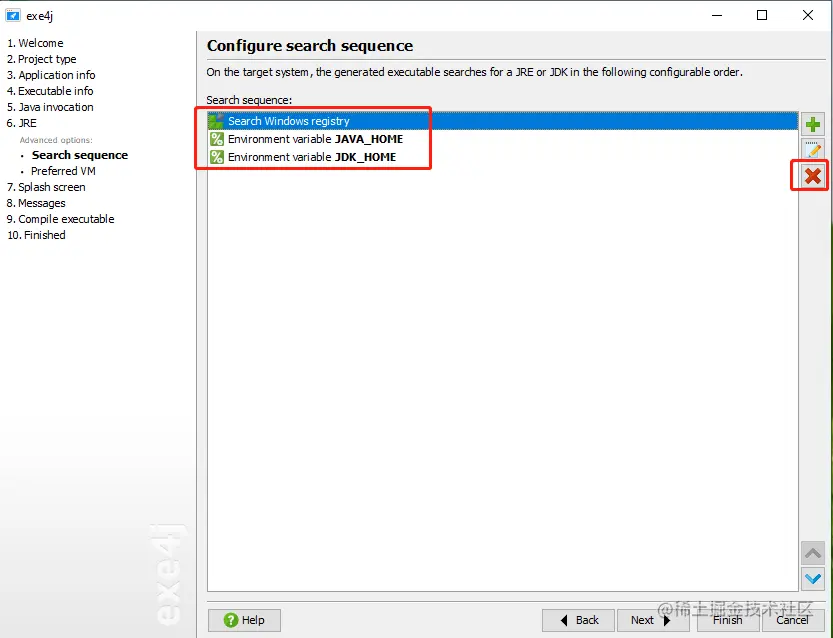This screenshot has height=638, width=833.
Task: Click the Back button
Action: tap(579, 620)
